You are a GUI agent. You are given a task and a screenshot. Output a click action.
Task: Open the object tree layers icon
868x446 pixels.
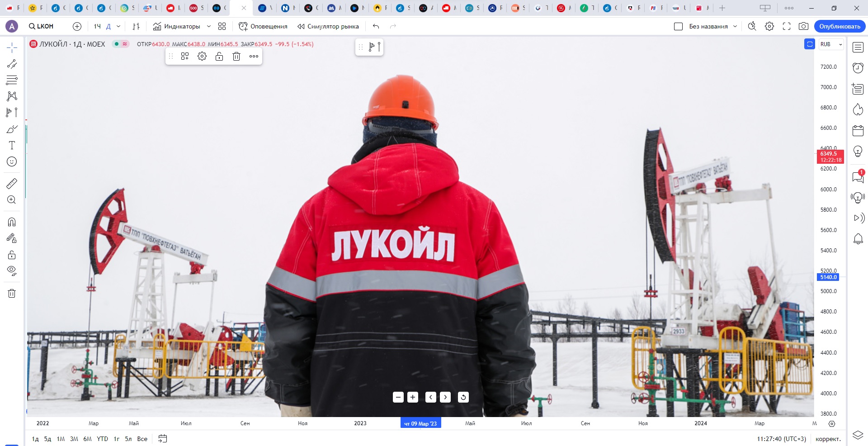[858, 435]
